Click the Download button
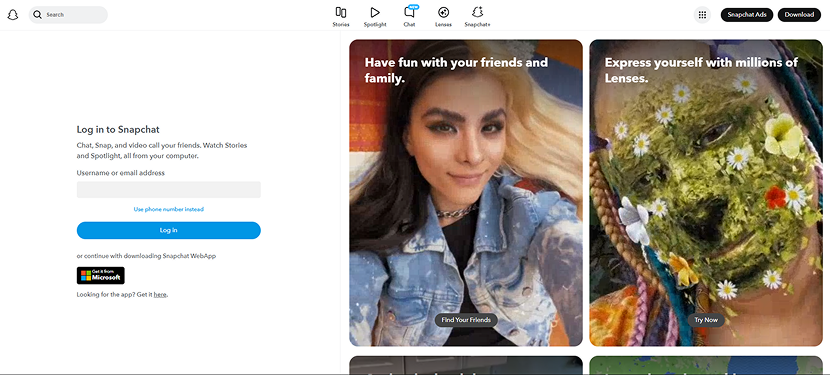The width and height of the screenshot is (830, 375). coord(799,15)
